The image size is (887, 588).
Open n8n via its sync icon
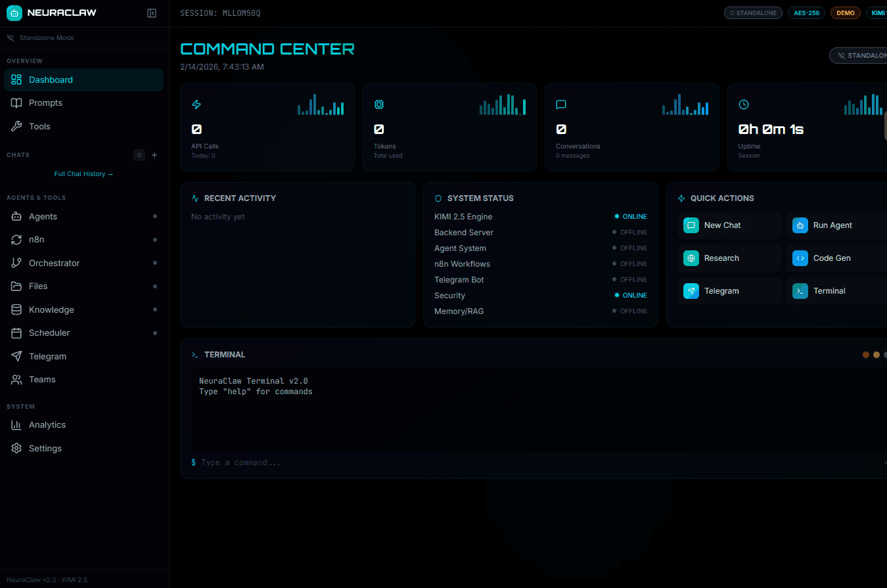16,239
